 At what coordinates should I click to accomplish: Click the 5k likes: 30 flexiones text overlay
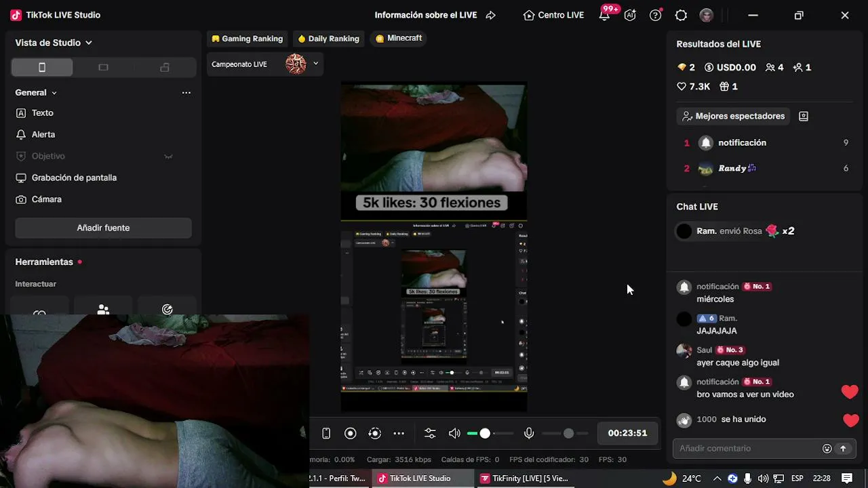pos(431,203)
